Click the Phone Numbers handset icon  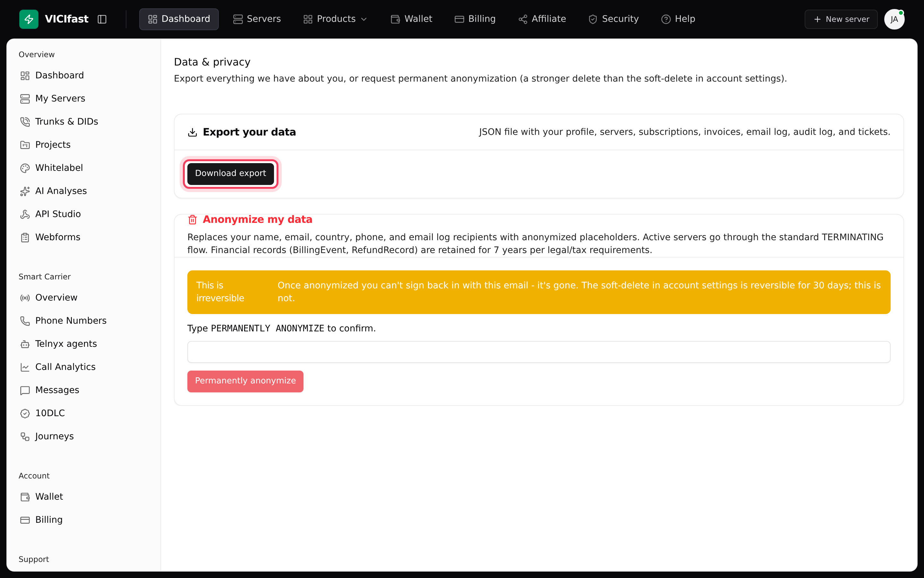(x=25, y=321)
